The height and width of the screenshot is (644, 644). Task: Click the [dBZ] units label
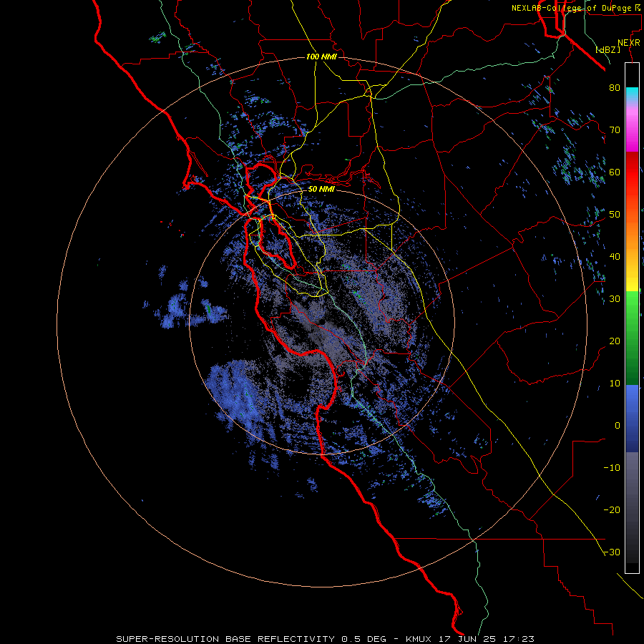pyautogui.click(x=608, y=49)
